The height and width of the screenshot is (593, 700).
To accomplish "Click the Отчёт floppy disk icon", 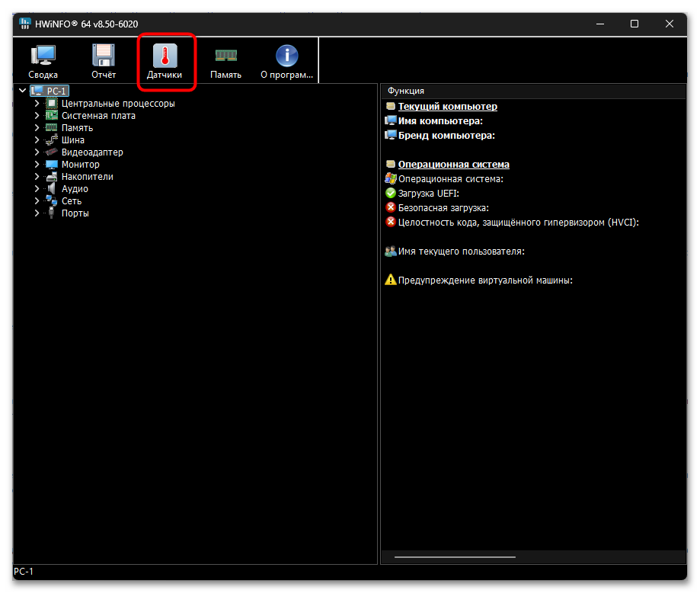I will coord(104,56).
